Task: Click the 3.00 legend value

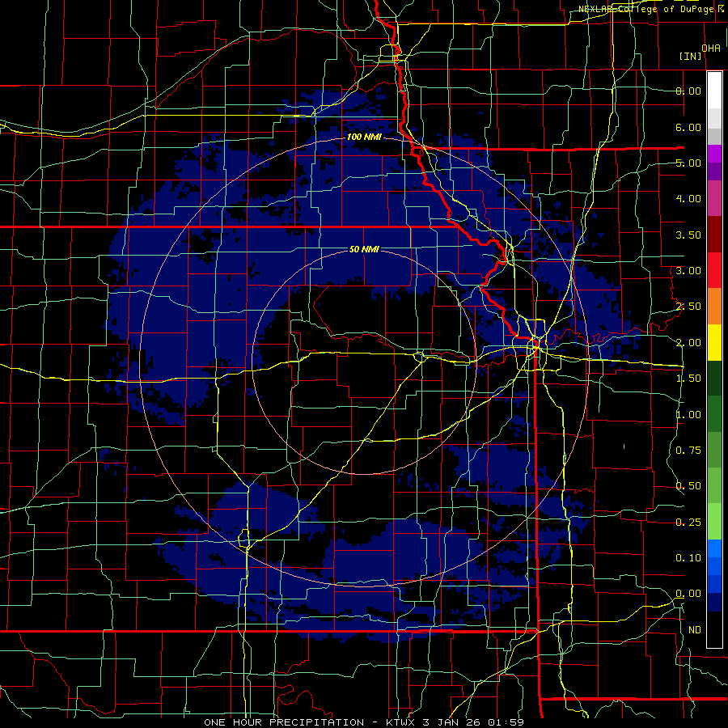Action: click(688, 271)
